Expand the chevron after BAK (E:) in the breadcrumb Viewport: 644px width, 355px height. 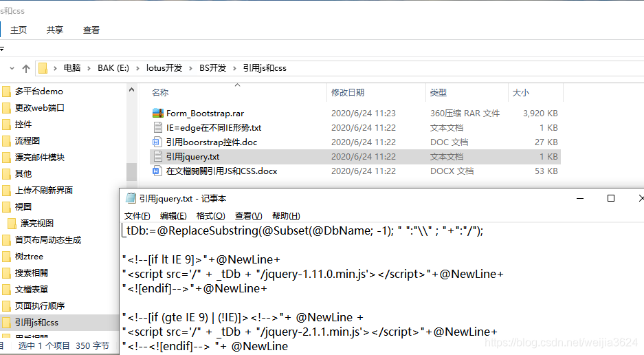click(137, 68)
